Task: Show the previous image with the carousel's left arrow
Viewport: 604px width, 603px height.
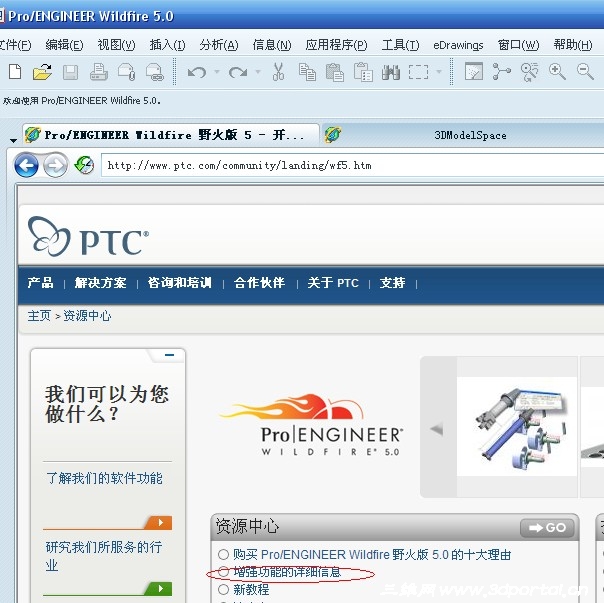Action: [437, 429]
